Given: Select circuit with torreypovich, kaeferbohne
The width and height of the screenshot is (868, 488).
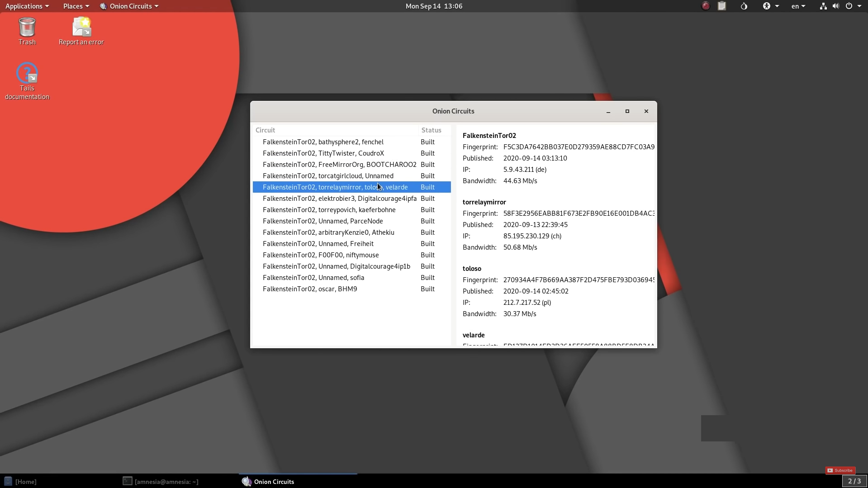Looking at the screenshot, I should click(351, 210).
